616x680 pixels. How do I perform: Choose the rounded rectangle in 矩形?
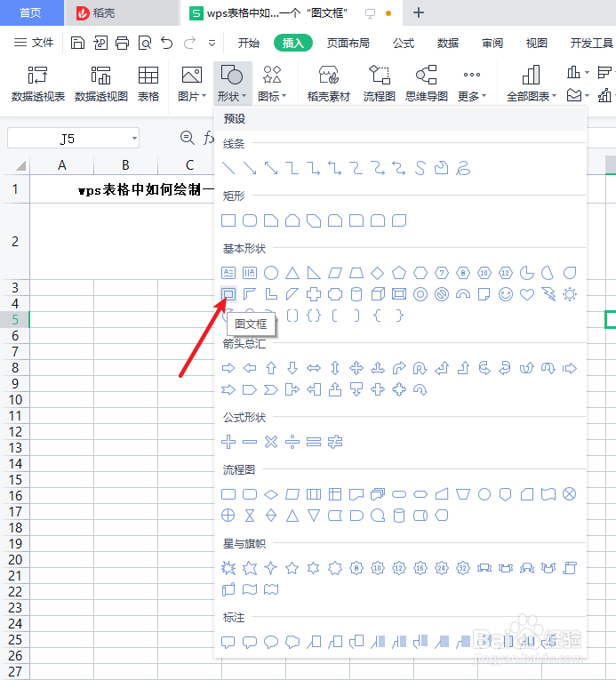[x=250, y=220]
